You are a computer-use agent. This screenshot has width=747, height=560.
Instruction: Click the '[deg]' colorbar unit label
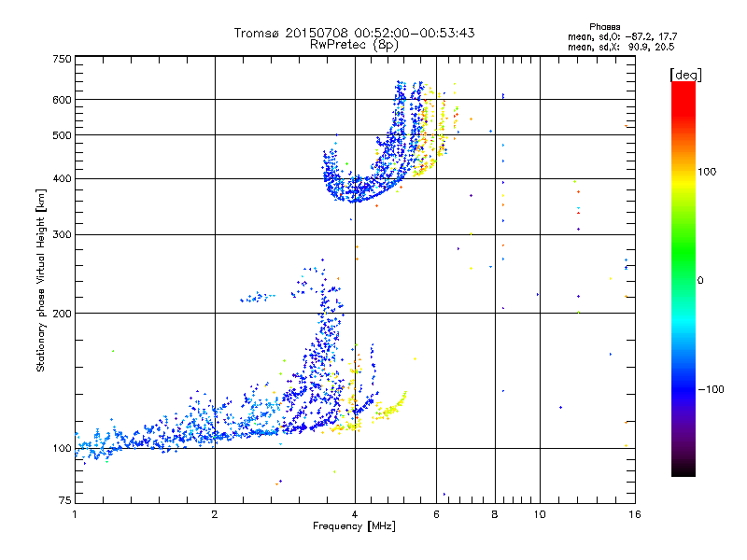[x=685, y=75]
